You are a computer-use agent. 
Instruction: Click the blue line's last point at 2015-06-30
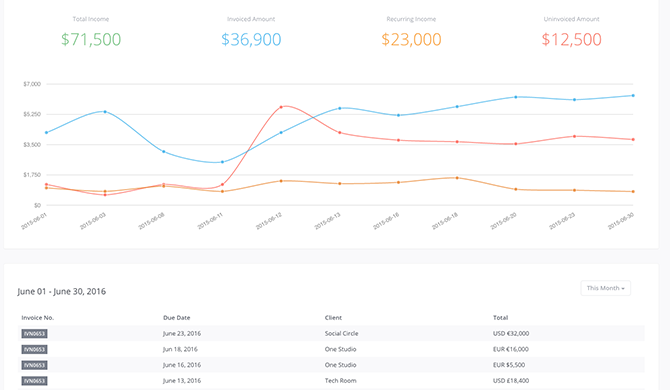pyautogui.click(x=633, y=96)
